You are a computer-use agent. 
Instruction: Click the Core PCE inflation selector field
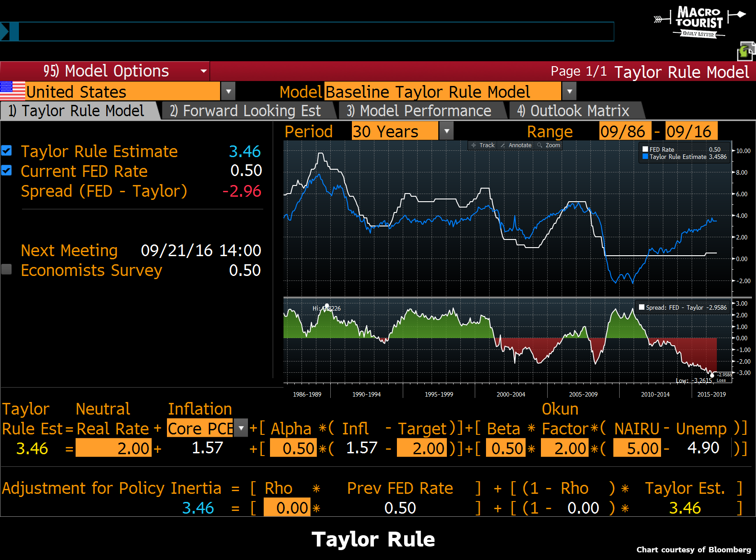tap(200, 428)
